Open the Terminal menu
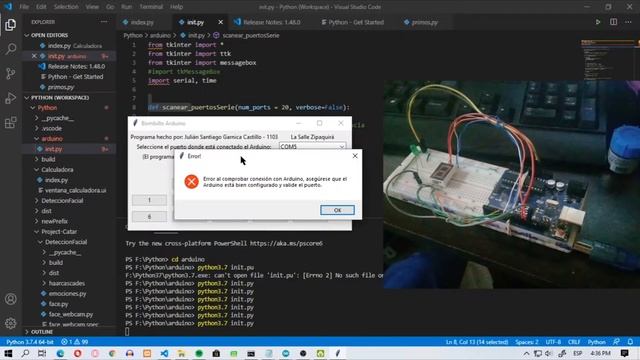This screenshot has height=360, width=640. point(151,7)
